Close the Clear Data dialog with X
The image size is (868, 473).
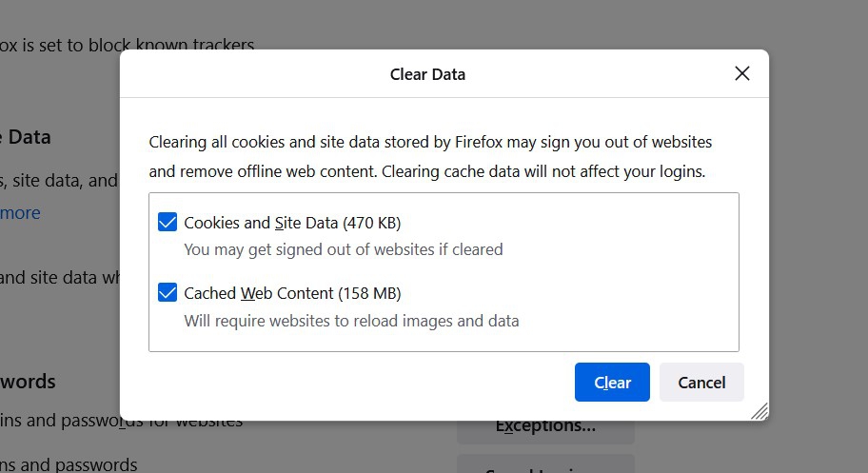point(742,73)
